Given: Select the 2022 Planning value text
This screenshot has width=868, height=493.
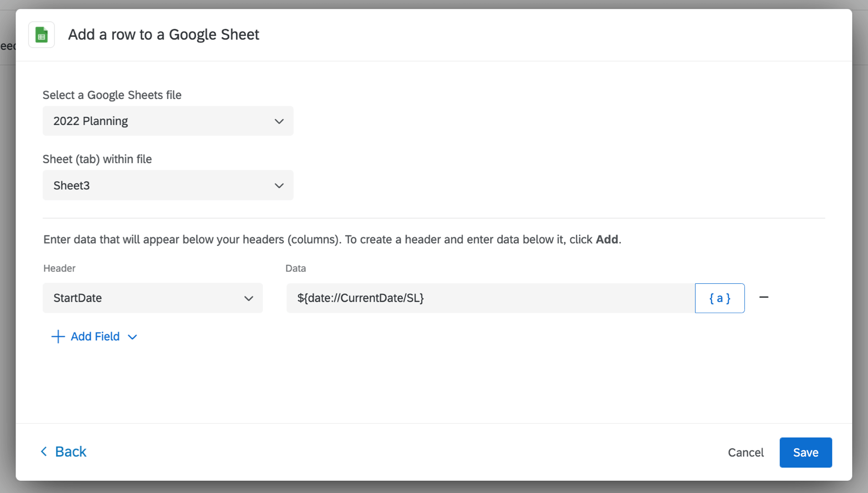Looking at the screenshot, I should coord(90,121).
